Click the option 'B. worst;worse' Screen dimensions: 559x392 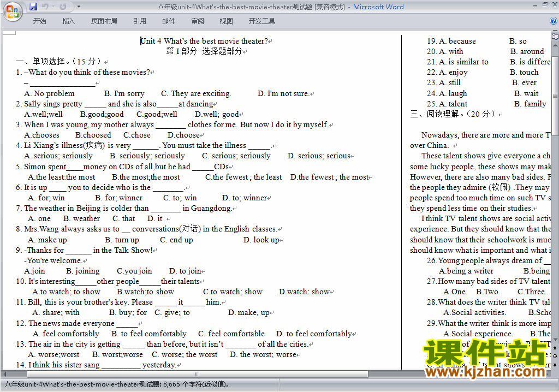pos(118,354)
